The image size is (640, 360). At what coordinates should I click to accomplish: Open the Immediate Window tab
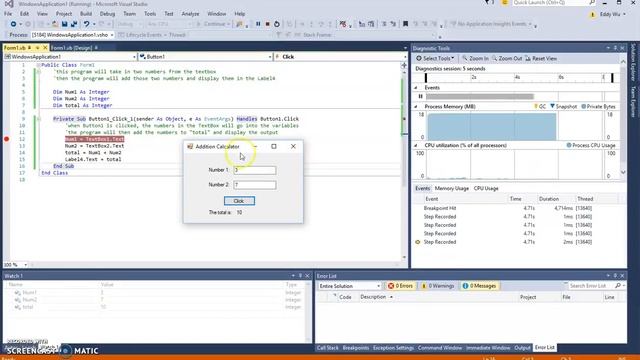point(488,348)
